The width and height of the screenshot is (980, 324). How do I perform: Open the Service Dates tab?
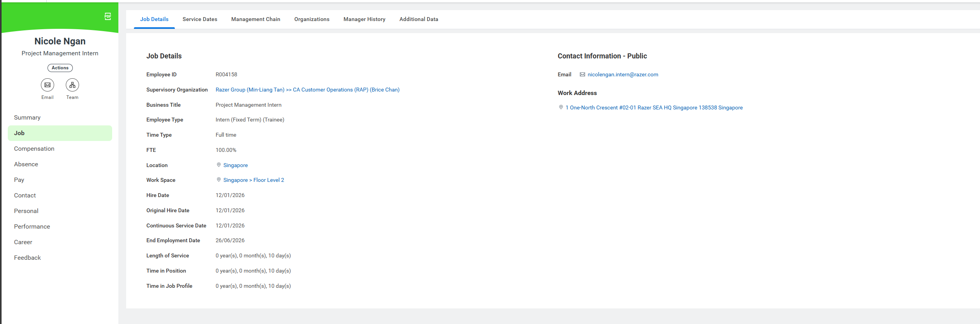point(200,19)
